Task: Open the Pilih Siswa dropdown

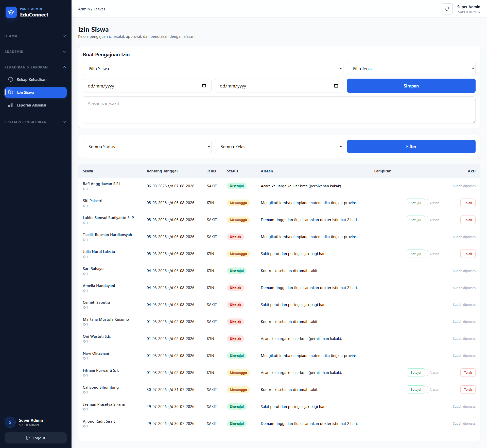Action: click(x=213, y=68)
